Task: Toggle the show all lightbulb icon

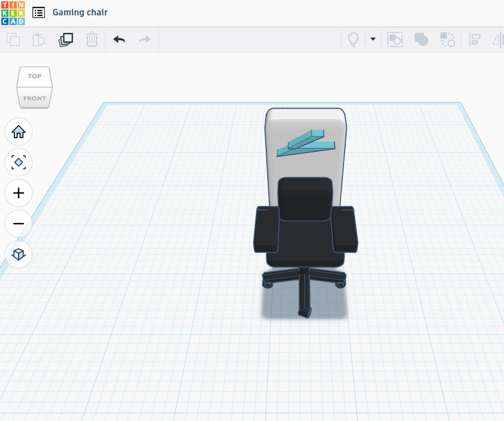Action: click(x=353, y=39)
